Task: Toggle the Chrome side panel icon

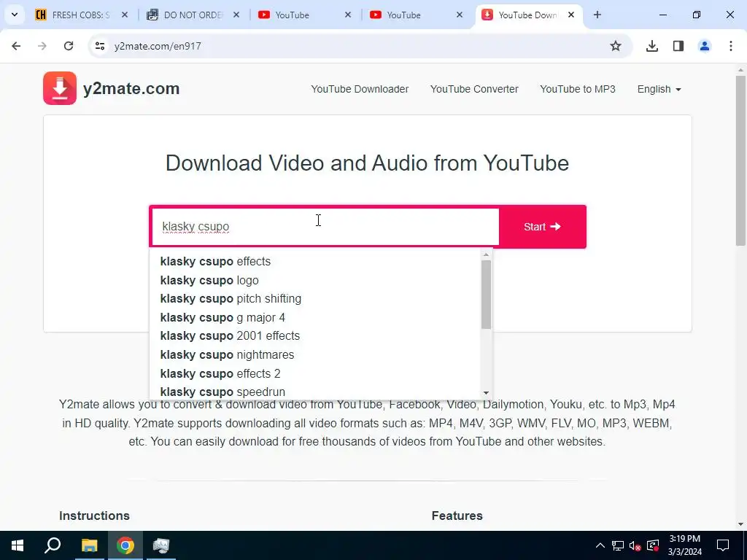Action: click(678, 46)
